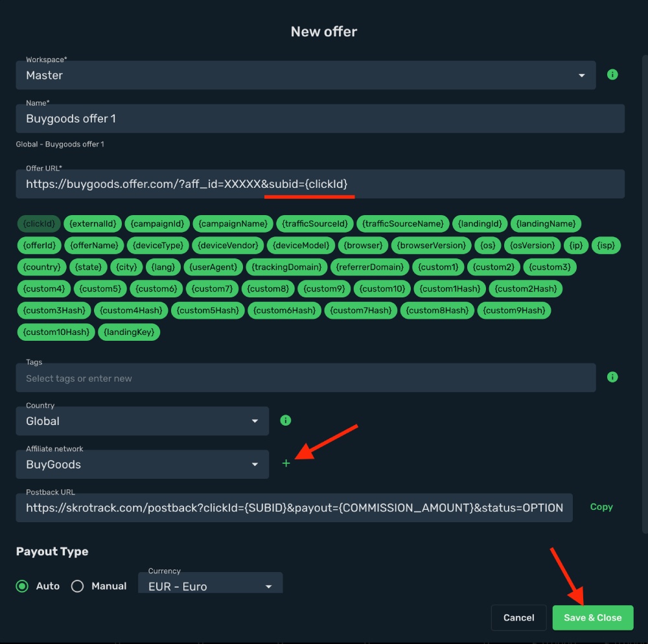Click Save & Close button

[593, 617]
